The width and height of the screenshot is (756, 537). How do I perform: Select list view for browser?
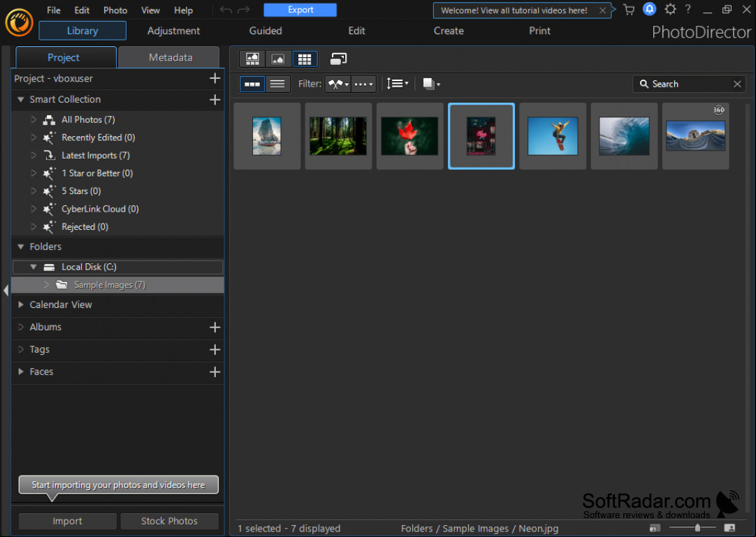point(277,84)
